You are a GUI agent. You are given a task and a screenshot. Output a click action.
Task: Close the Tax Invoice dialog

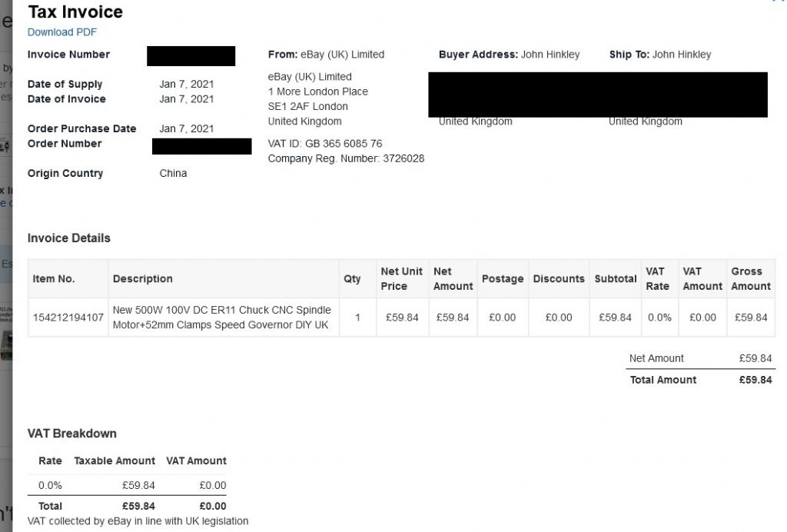[x=778, y=2]
